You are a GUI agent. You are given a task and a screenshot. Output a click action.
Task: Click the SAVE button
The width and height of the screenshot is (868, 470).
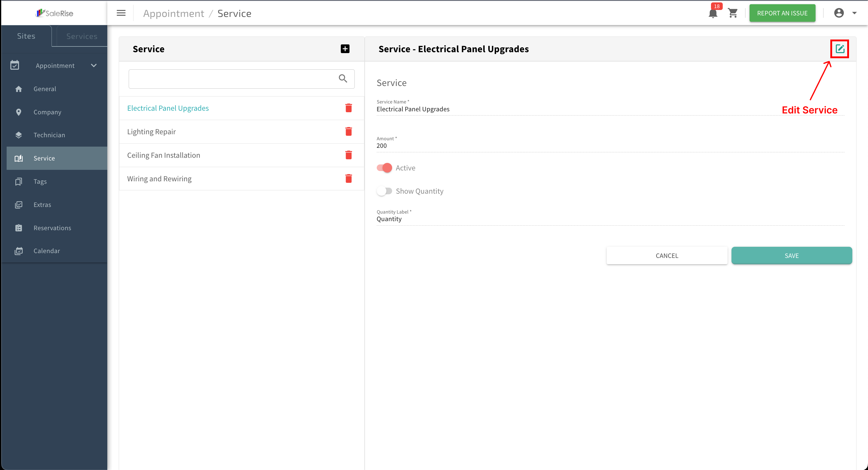click(791, 256)
